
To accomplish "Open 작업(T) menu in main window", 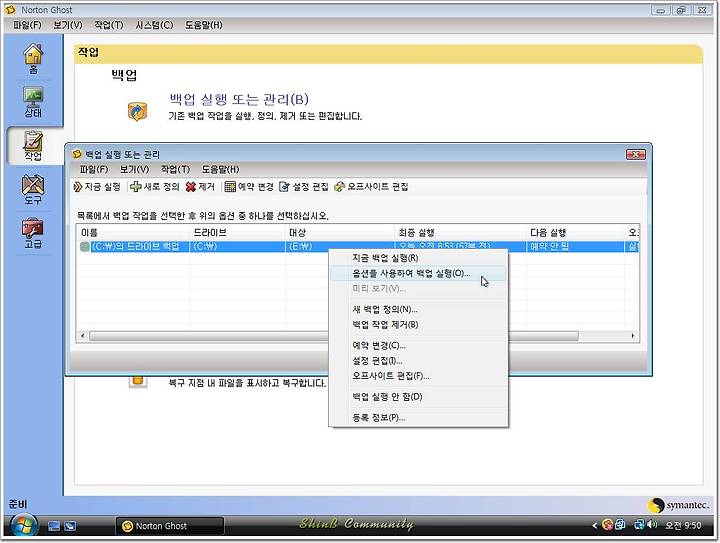I will tap(109, 25).
